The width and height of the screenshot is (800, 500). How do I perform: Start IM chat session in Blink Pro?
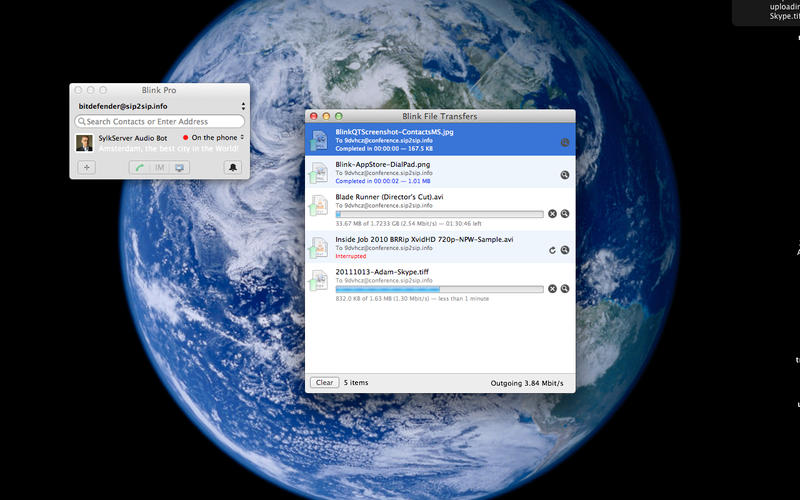tap(160, 167)
